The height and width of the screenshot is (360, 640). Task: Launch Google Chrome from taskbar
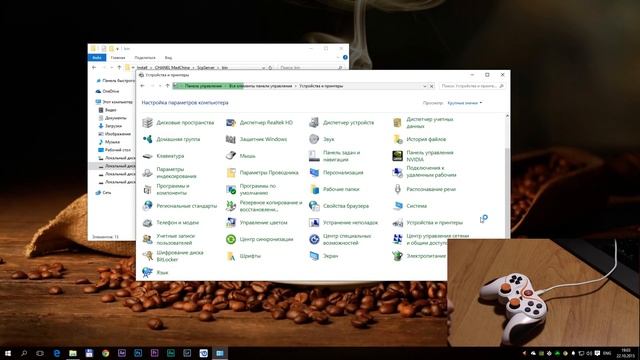105,353
